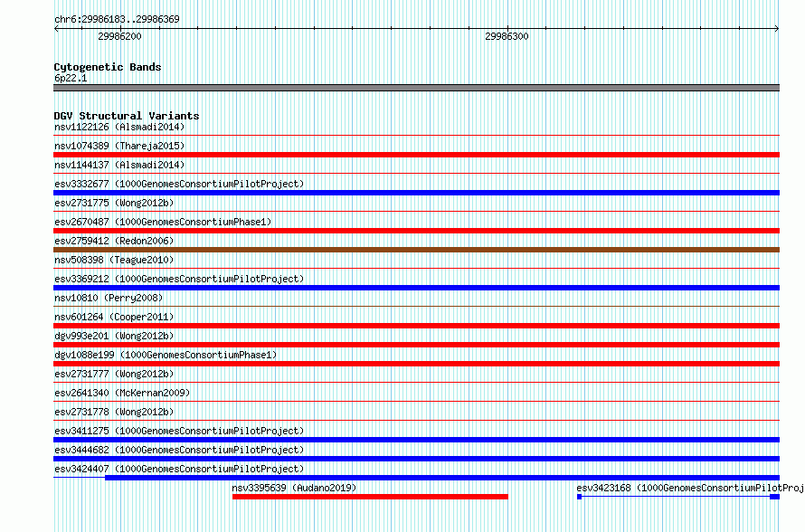Click the blue bar under esv3332677
805x532 pixels.
pos(416,193)
